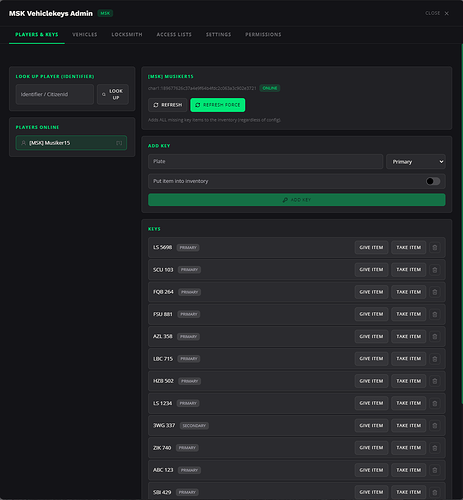
Task: Delete the 3WG 337 secondary key
Action: tap(435, 426)
